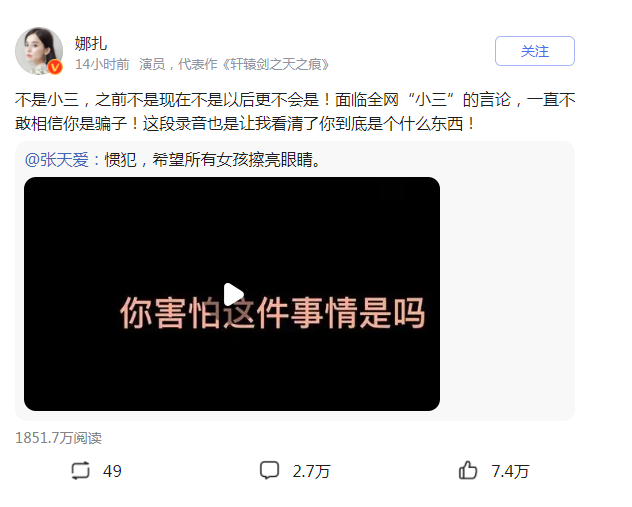Open the 2.7万 comments count
Image resolution: width=632 pixels, height=507 pixels.
coord(311,471)
